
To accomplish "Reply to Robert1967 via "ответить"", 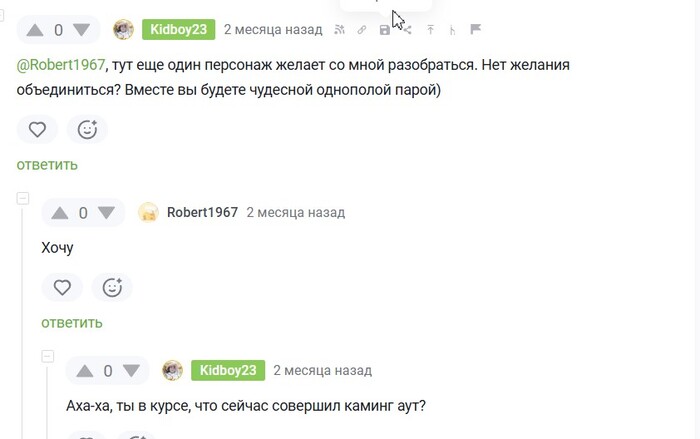I will tap(71, 323).
